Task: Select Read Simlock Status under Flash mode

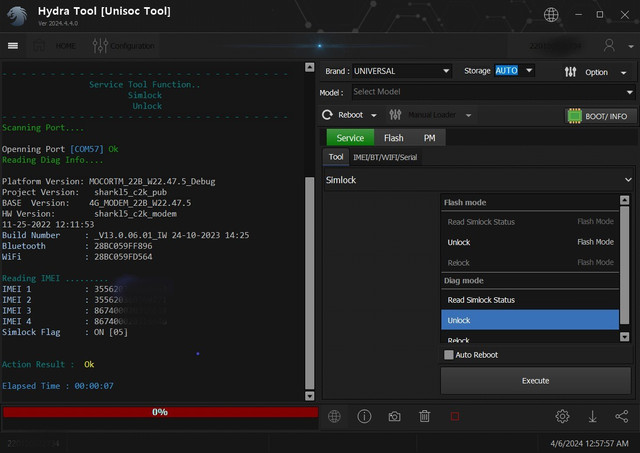Action: pos(530,222)
